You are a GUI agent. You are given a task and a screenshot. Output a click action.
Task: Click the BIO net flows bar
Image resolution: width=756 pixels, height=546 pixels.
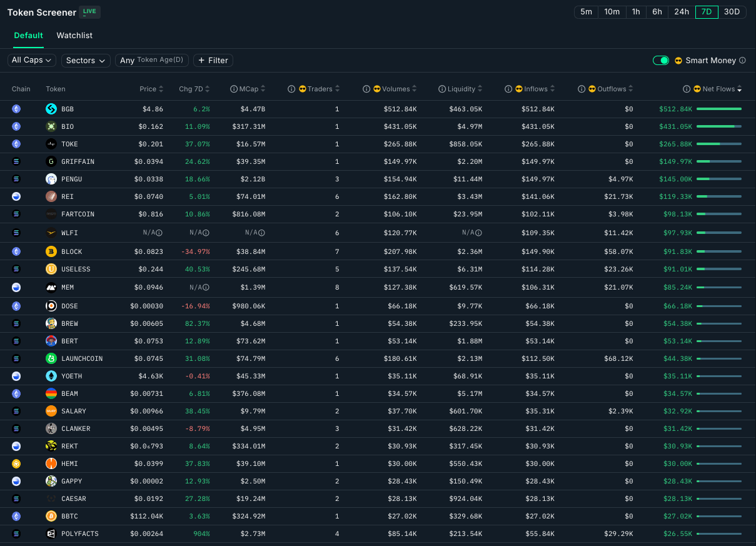pyautogui.click(x=719, y=126)
